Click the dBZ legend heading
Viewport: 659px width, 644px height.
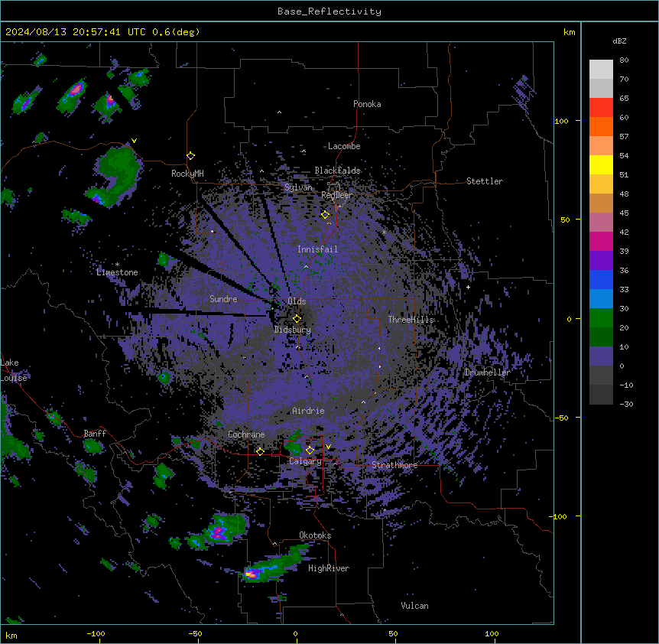619,41
